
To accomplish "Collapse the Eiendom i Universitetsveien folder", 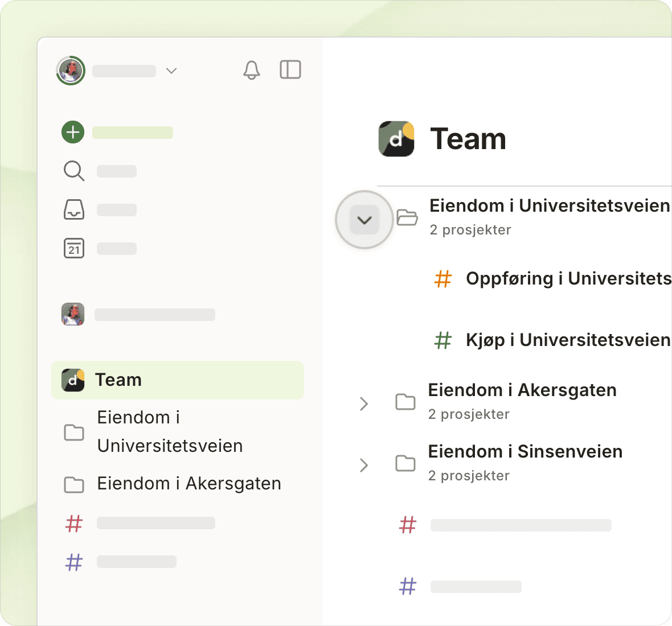I will pos(364,220).
